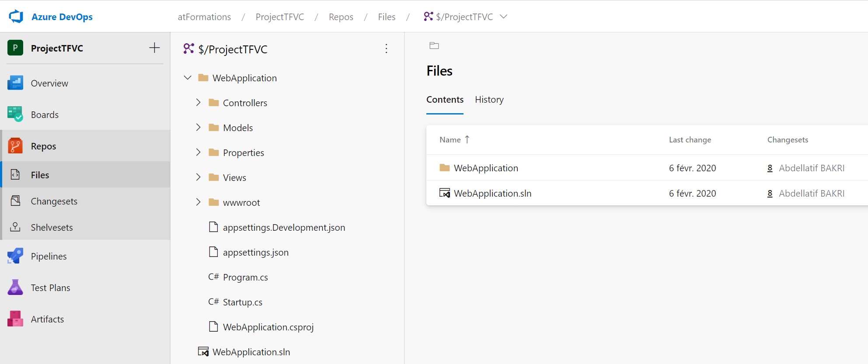Viewport: 868px width, 364px height.
Task: Switch to the History tab
Action: [x=489, y=100]
